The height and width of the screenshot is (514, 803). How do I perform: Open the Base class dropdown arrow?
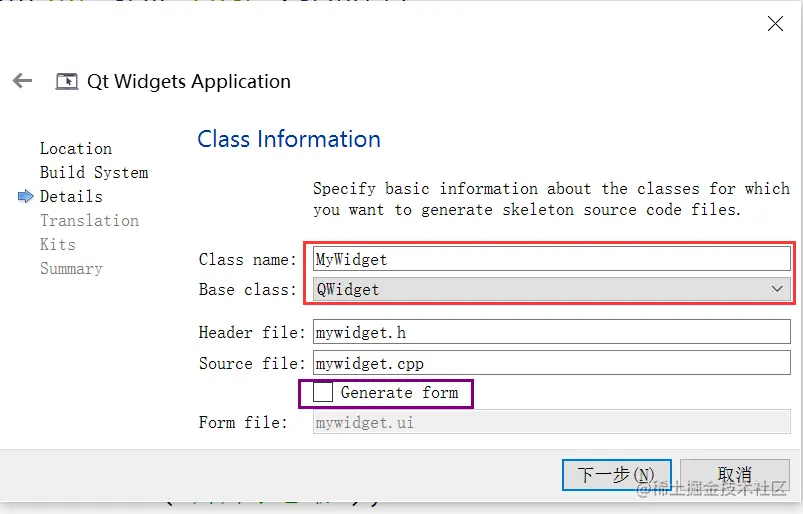click(x=777, y=289)
